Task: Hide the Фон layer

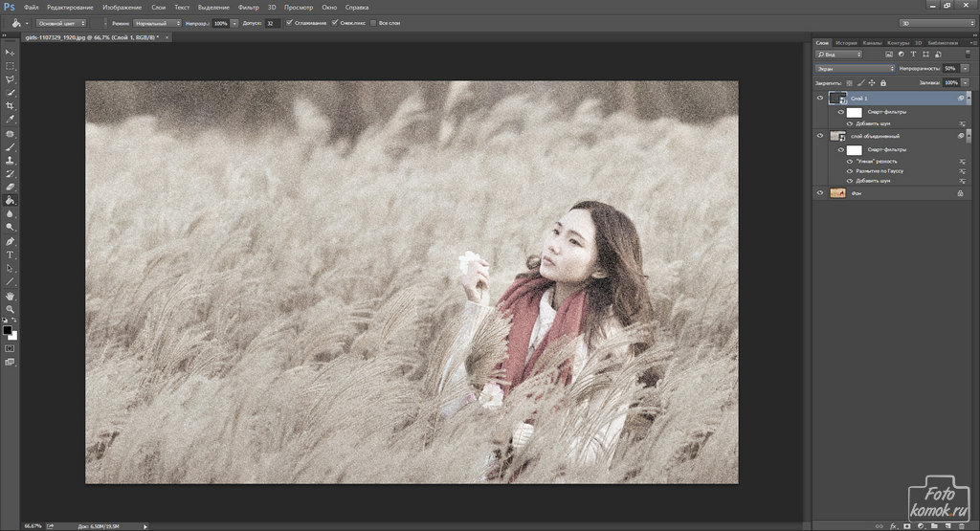Action: click(x=820, y=193)
